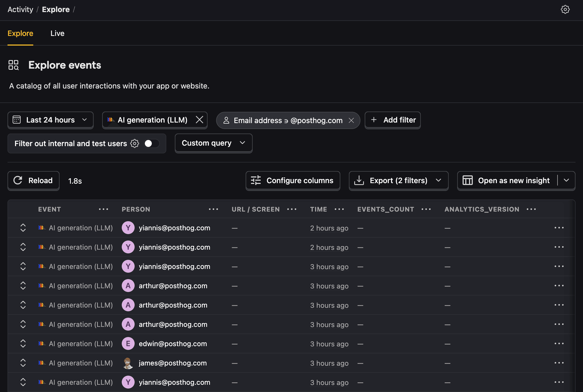This screenshot has height=392, width=583.
Task: Open person yiannis@posthog.com in the first row
Action: pos(175,228)
